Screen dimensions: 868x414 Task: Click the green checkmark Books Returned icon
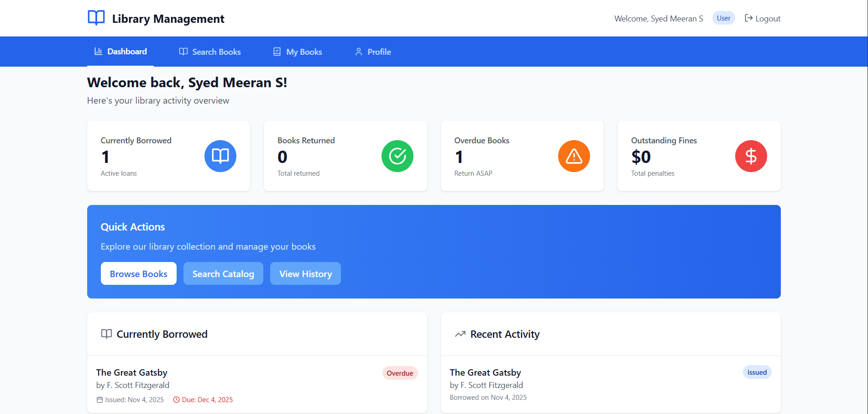pos(397,156)
